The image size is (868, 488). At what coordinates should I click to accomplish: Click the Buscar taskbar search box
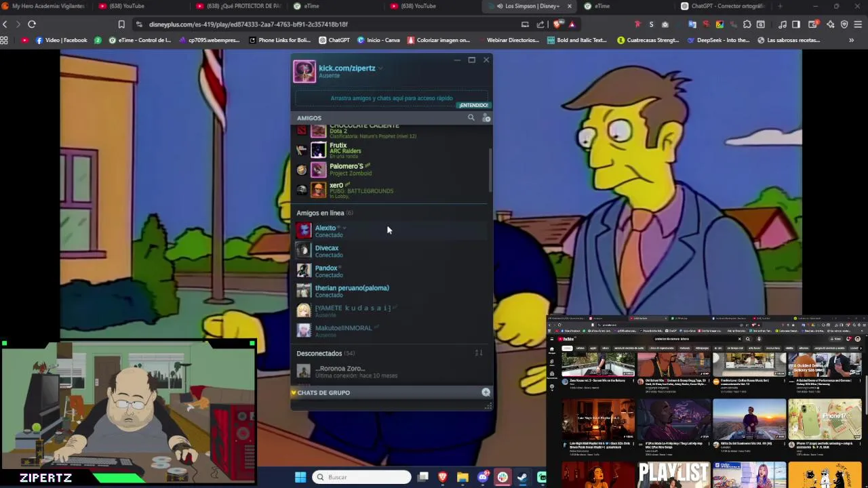point(362,477)
